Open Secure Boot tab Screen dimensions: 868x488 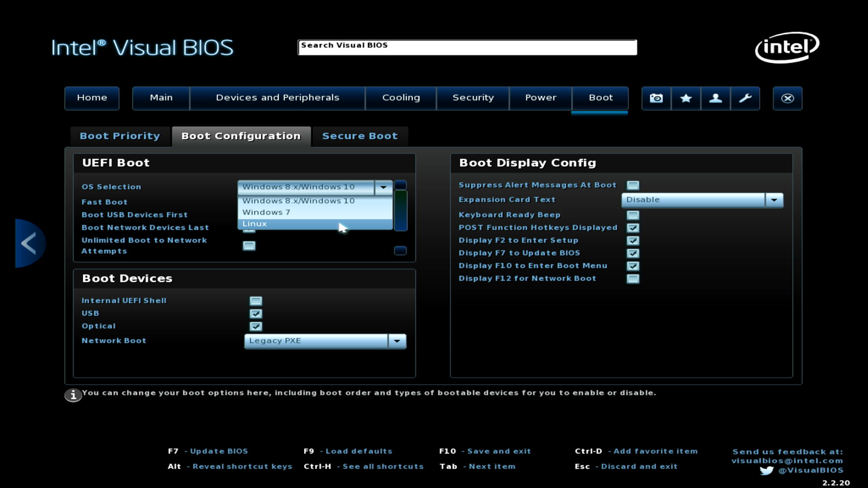[360, 136]
